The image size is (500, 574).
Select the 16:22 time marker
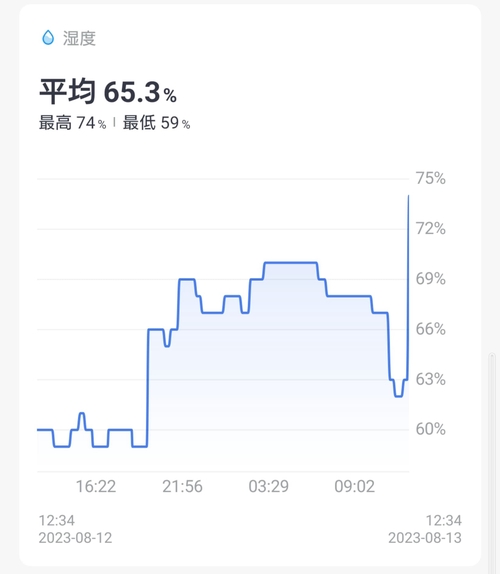tap(96, 487)
